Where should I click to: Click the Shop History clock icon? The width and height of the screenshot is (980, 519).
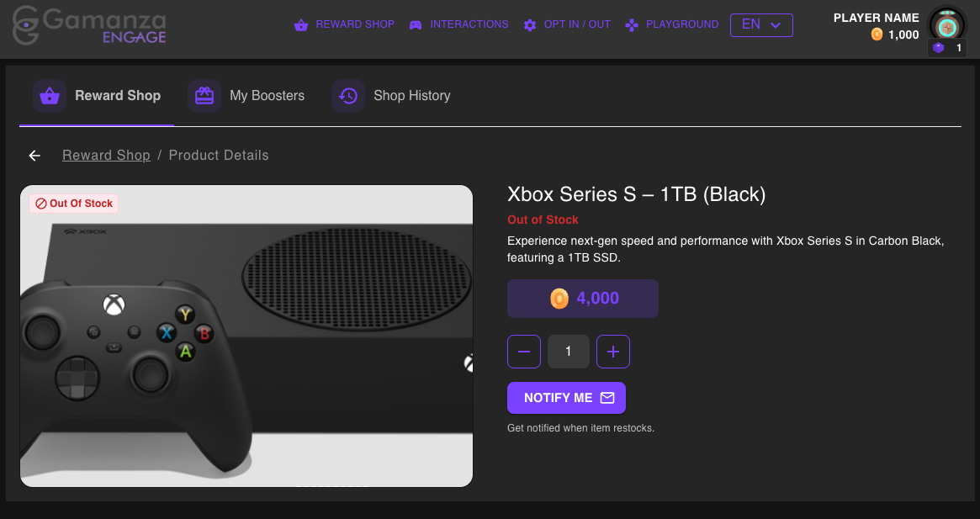pyautogui.click(x=348, y=96)
